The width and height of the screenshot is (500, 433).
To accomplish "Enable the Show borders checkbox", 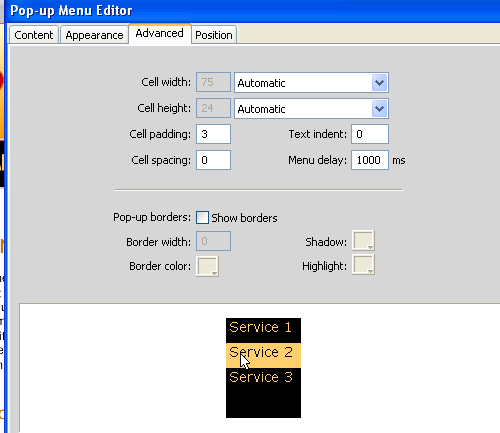I will point(202,218).
